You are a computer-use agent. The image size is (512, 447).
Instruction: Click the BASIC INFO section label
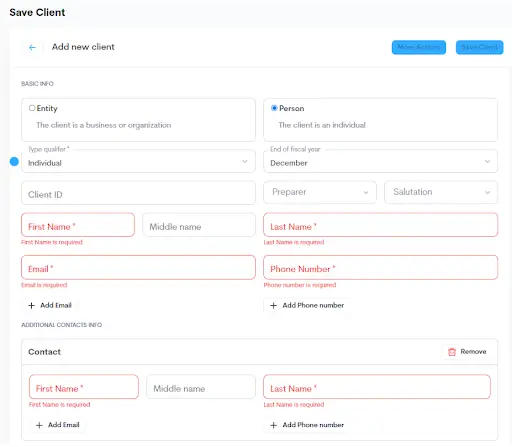pyautogui.click(x=37, y=84)
